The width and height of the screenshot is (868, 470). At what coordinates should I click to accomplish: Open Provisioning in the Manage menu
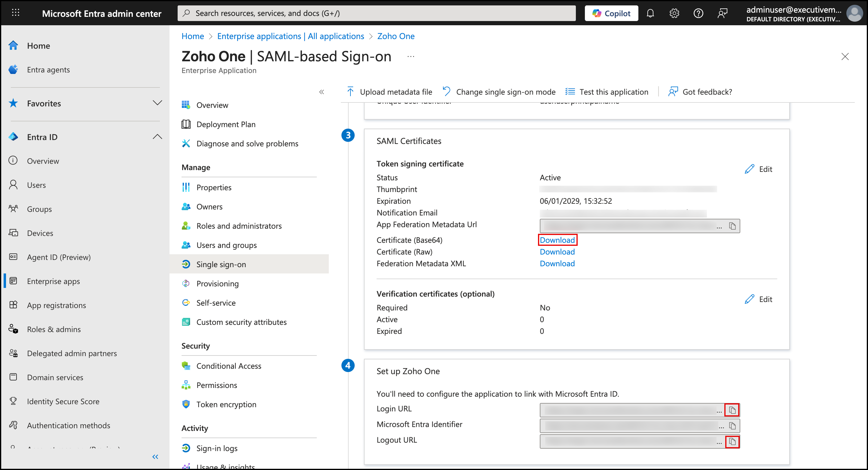tap(217, 284)
